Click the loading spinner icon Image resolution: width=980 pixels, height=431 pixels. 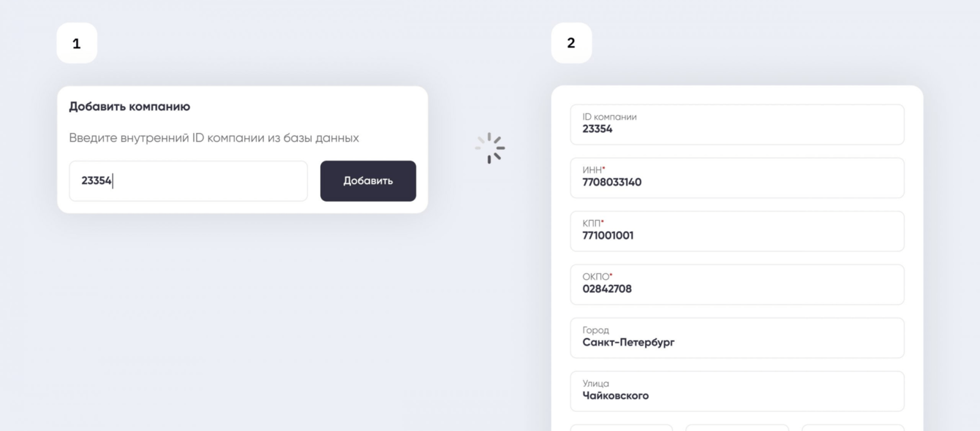click(x=490, y=148)
